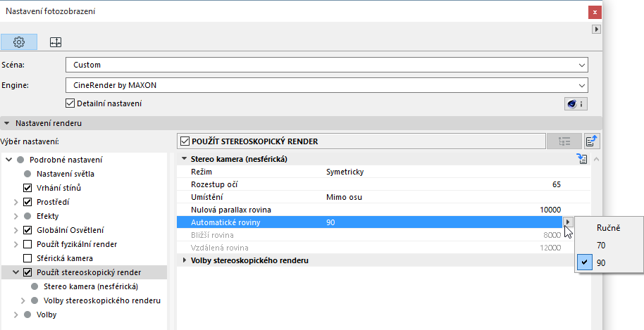Choose 70 in the popup menu
This screenshot has width=644, height=330.
601,246
